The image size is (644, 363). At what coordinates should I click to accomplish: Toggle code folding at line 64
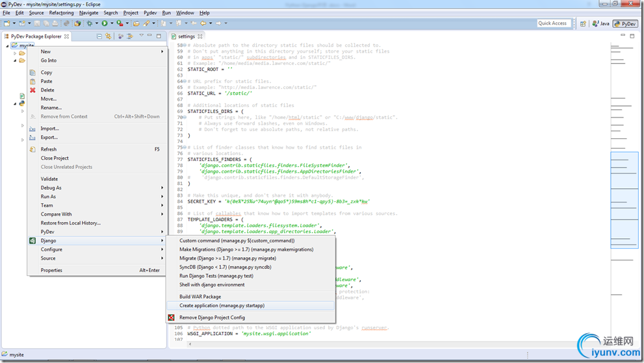pyautogui.click(x=185, y=81)
